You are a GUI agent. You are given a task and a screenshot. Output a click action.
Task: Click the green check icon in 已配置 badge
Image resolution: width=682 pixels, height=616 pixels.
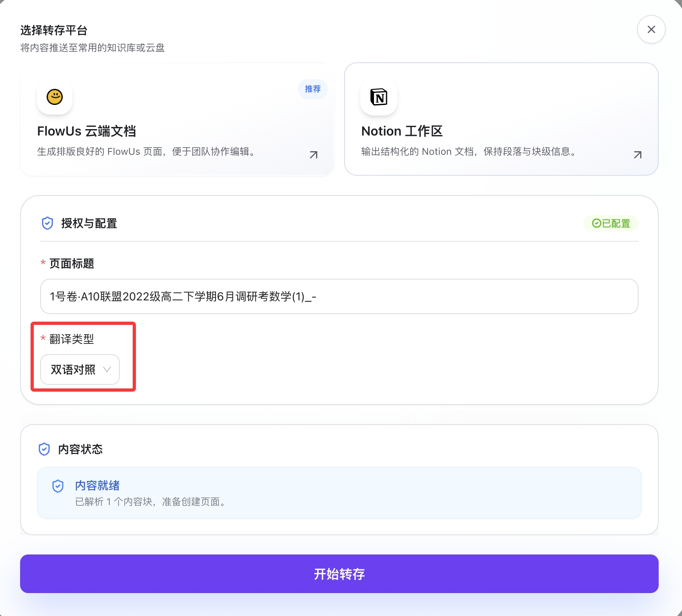[596, 224]
